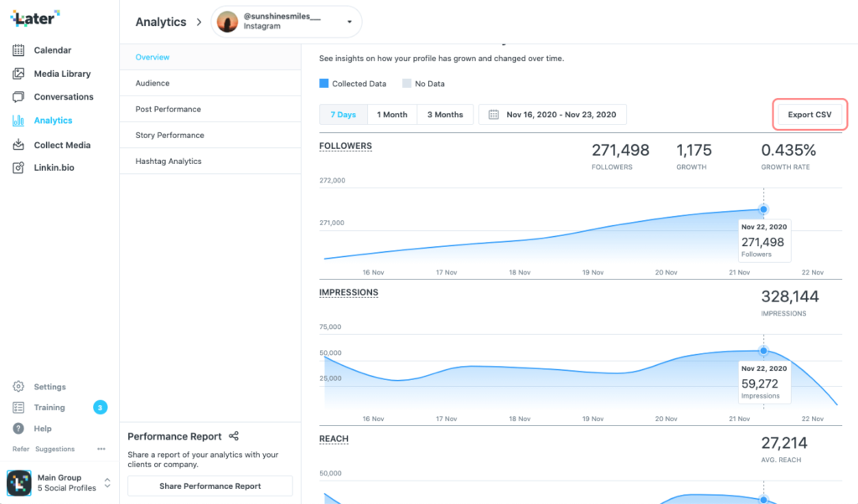Click the Analytics breadcrumb heading
This screenshot has height=504, width=858.
coord(161,22)
